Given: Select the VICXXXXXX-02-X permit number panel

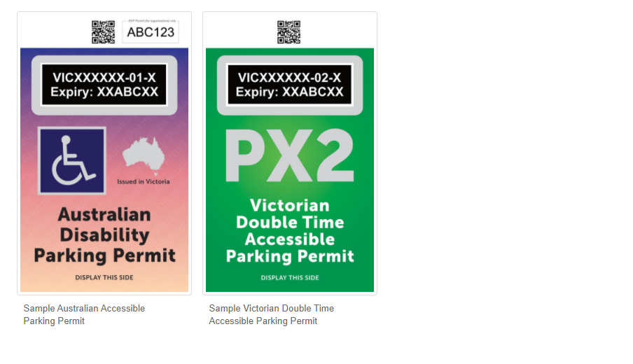Looking at the screenshot, I should click(x=290, y=85).
